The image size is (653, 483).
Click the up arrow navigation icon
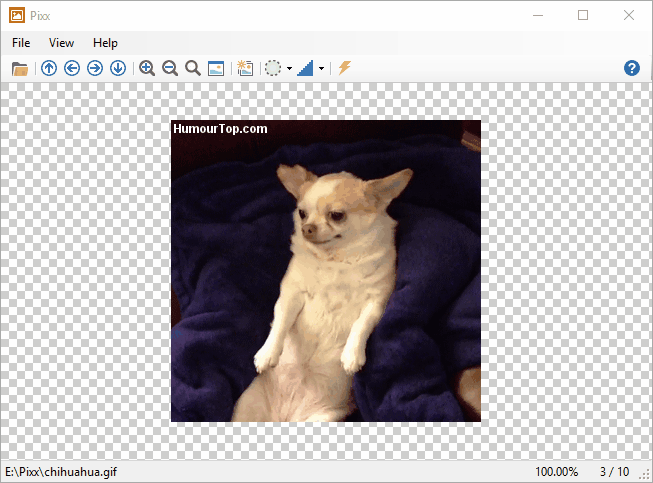(49, 68)
